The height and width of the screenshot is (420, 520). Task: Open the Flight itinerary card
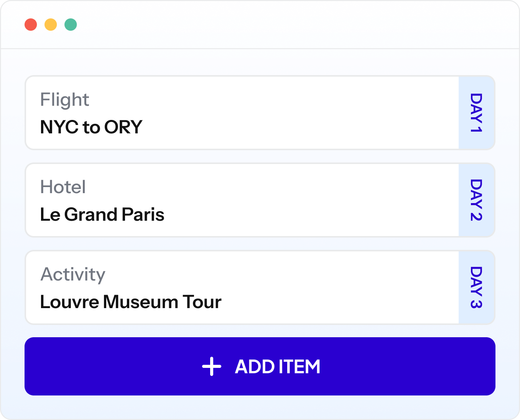(260, 113)
